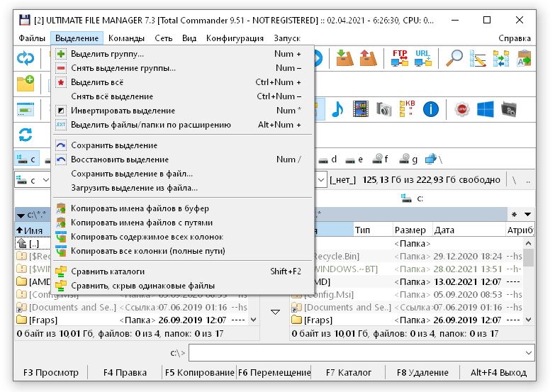Click right panel root backslash button
This screenshot has height=392, width=555.
[514, 180]
